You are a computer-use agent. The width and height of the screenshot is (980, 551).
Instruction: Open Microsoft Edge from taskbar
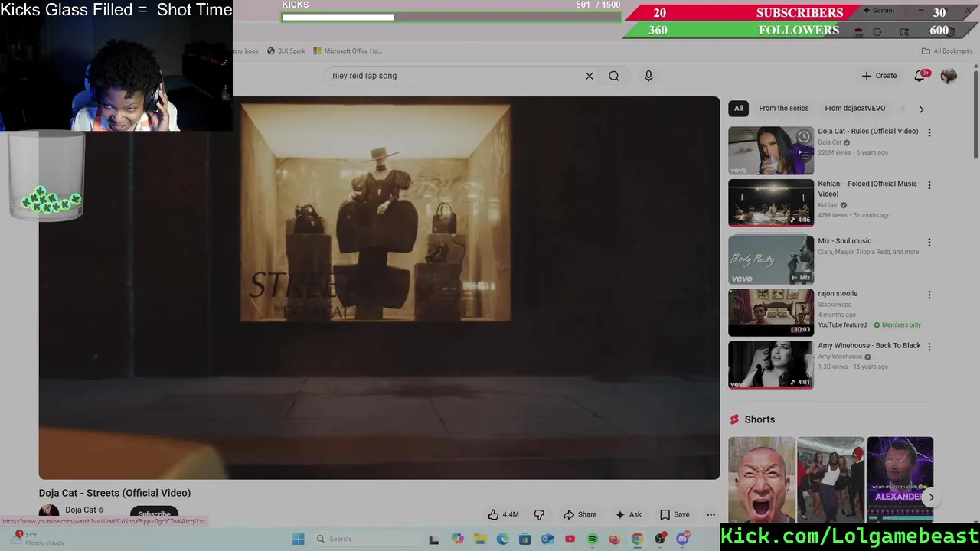tap(502, 539)
